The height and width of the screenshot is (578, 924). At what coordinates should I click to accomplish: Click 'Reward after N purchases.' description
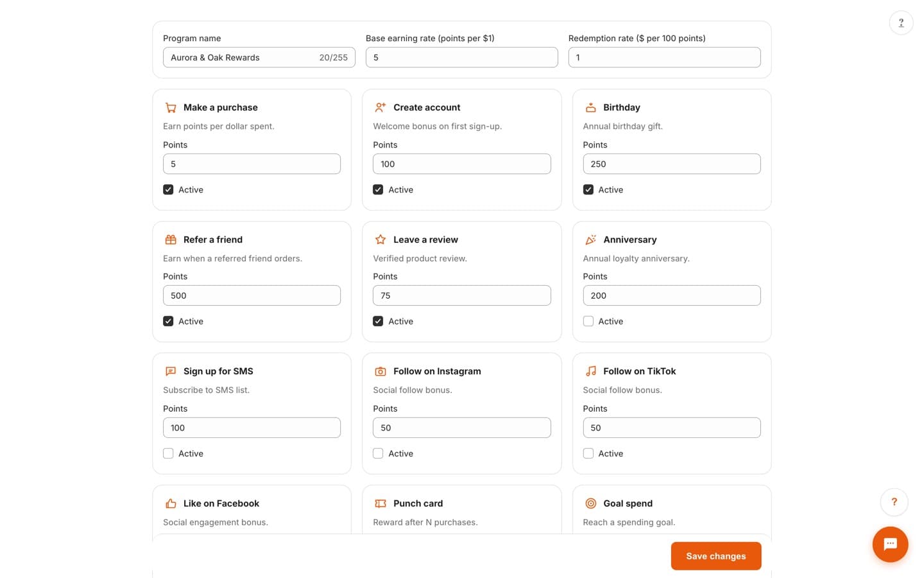(x=425, y=522)
